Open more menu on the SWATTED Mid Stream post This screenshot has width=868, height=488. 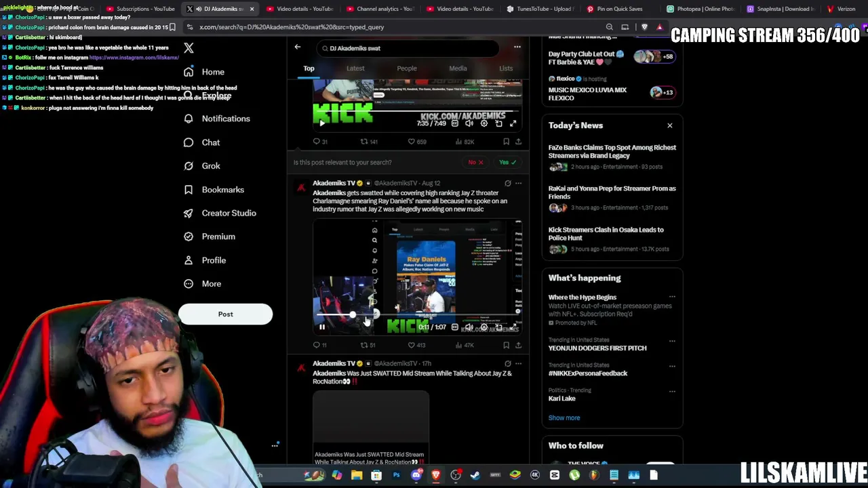519,363
